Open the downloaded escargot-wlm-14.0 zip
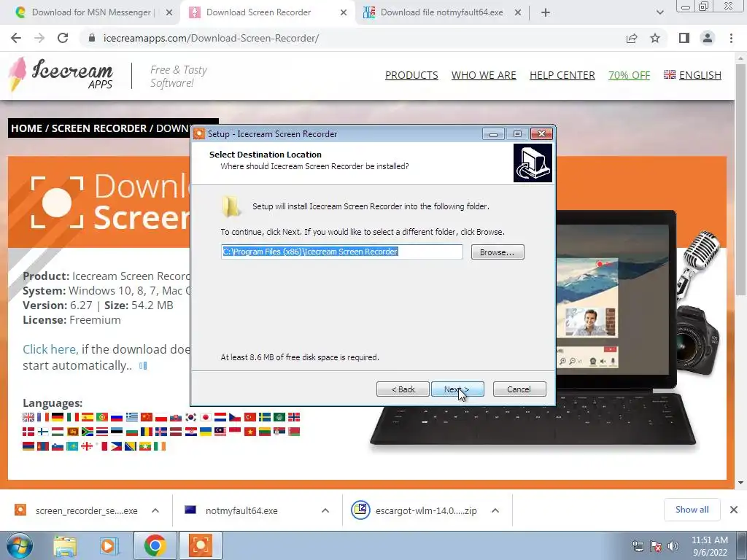Viewport: 747px width, 560px height. 414,510
